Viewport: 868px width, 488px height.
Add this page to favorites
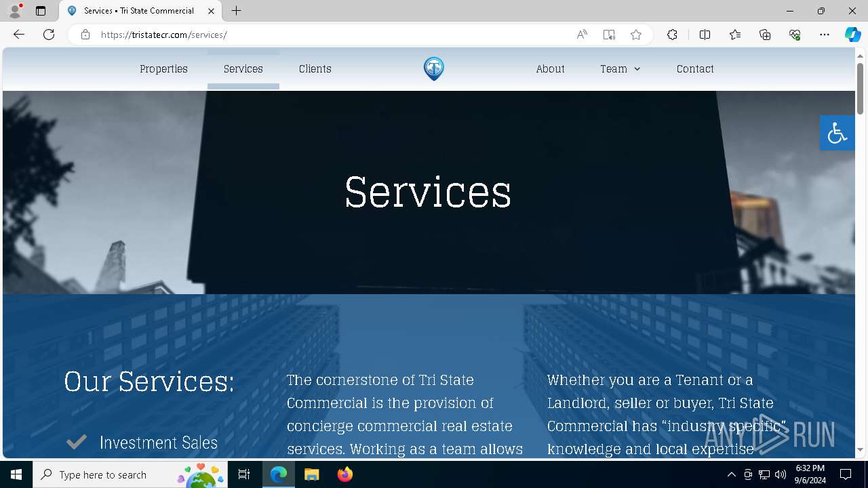pyautogui.click(x=636, y=35)
